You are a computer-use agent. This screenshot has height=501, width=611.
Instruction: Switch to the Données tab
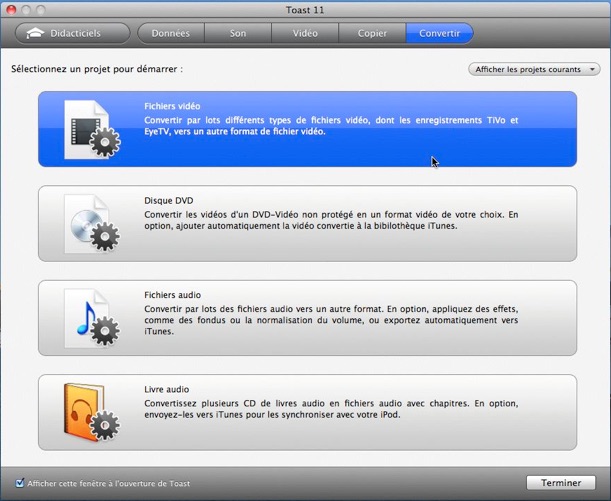[x=171, y=33]
